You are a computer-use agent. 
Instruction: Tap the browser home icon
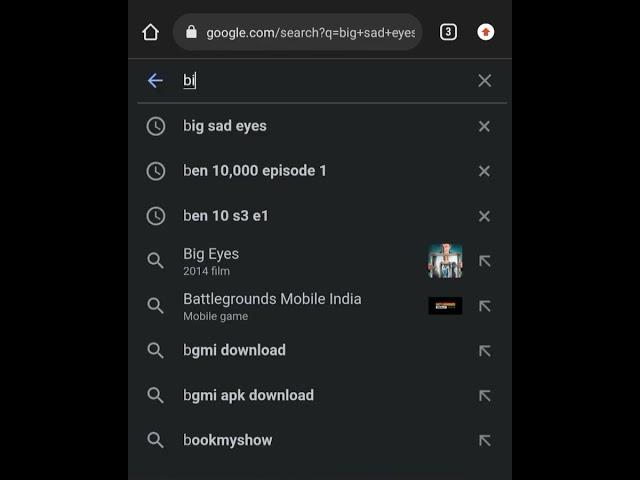click(150, 32)
